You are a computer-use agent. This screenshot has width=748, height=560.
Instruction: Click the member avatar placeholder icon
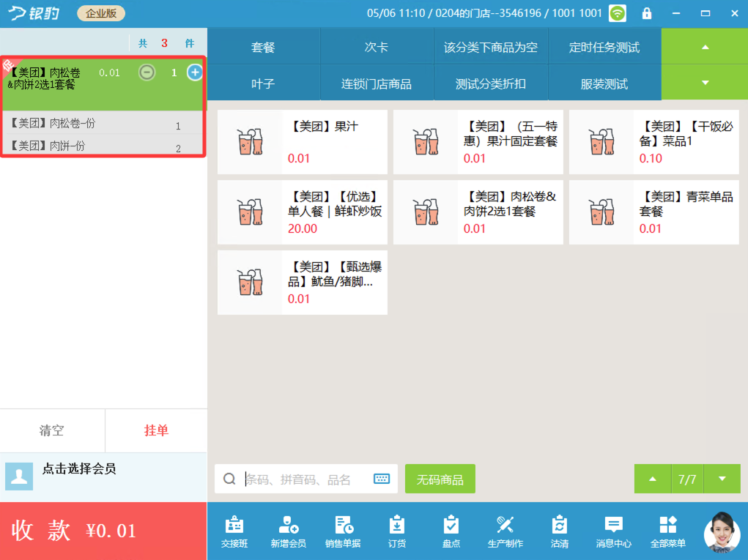coord(19,476)
